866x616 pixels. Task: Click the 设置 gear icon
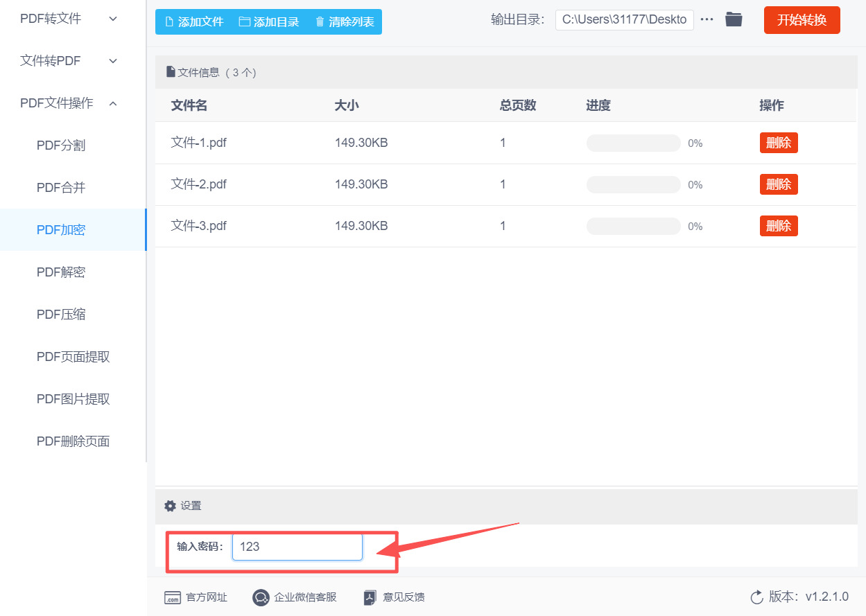[x=170, y=506]
